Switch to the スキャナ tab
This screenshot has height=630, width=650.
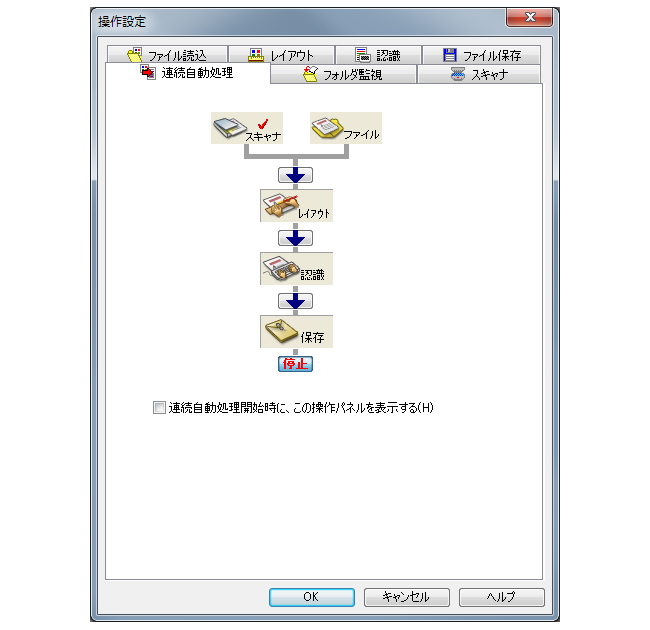tap(479, 74)
